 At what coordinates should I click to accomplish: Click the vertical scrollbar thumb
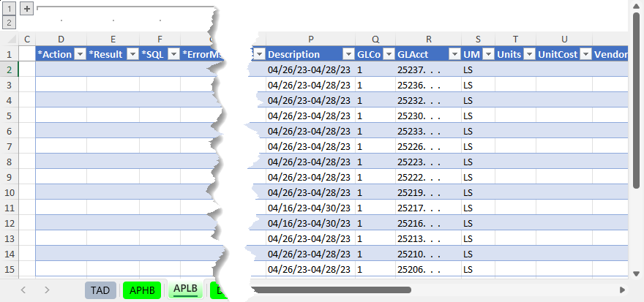[x=636, y=100]
